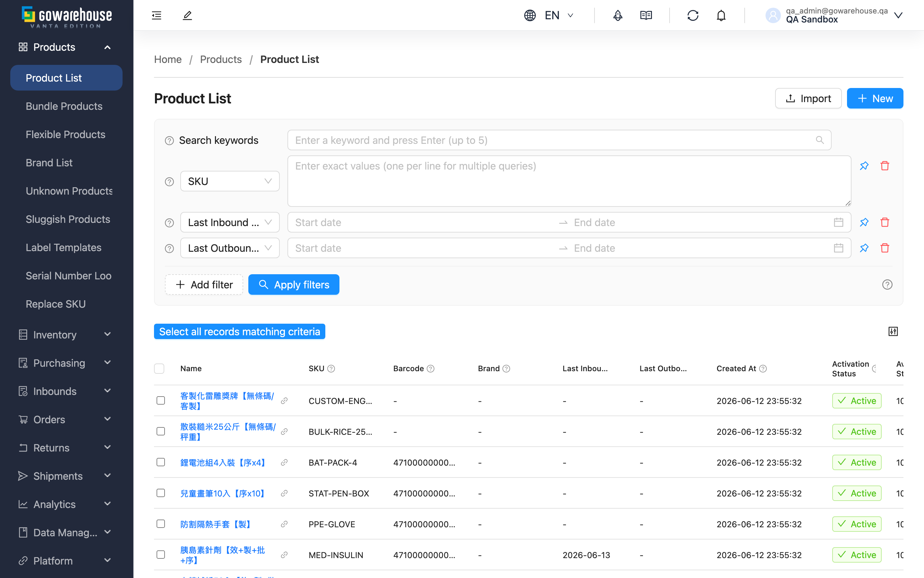Open the Last Inbound filter dropdown
The width and height of the screenshot is (924, 578).
pyautogui.click(x=230, y=222)
